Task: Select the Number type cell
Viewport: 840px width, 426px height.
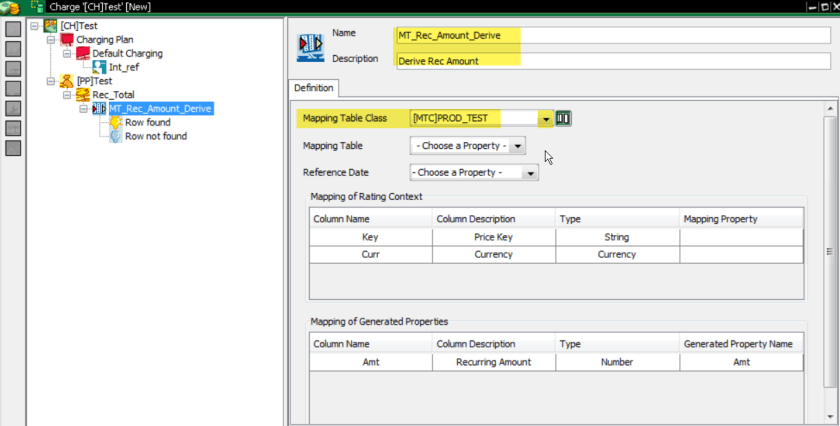Action: (x=618, y=362)
